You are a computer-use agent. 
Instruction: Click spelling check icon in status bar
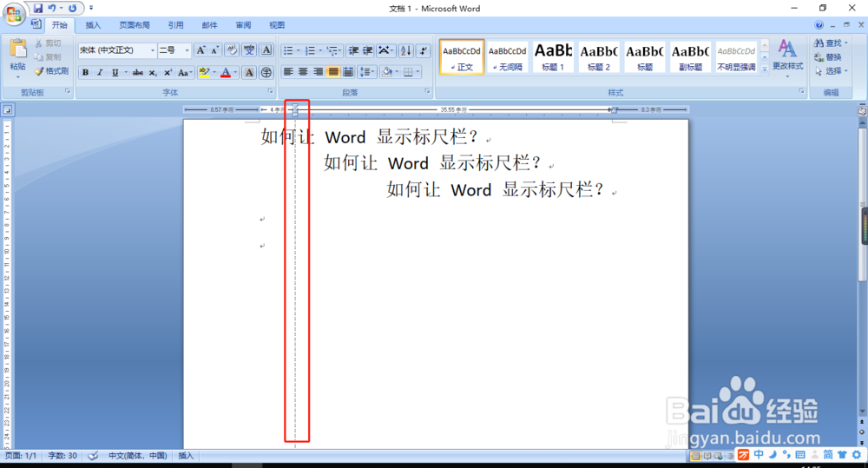click(93, 456)
